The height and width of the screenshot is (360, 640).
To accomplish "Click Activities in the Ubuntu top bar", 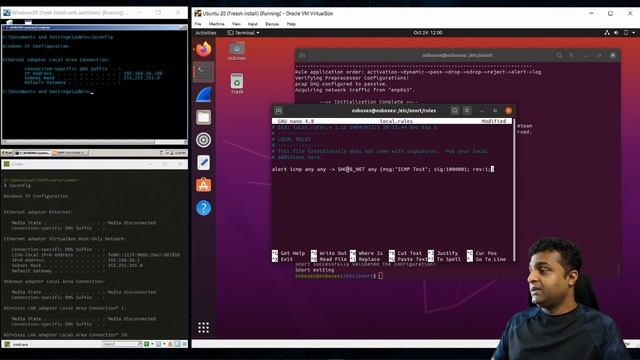I will 206,33.
